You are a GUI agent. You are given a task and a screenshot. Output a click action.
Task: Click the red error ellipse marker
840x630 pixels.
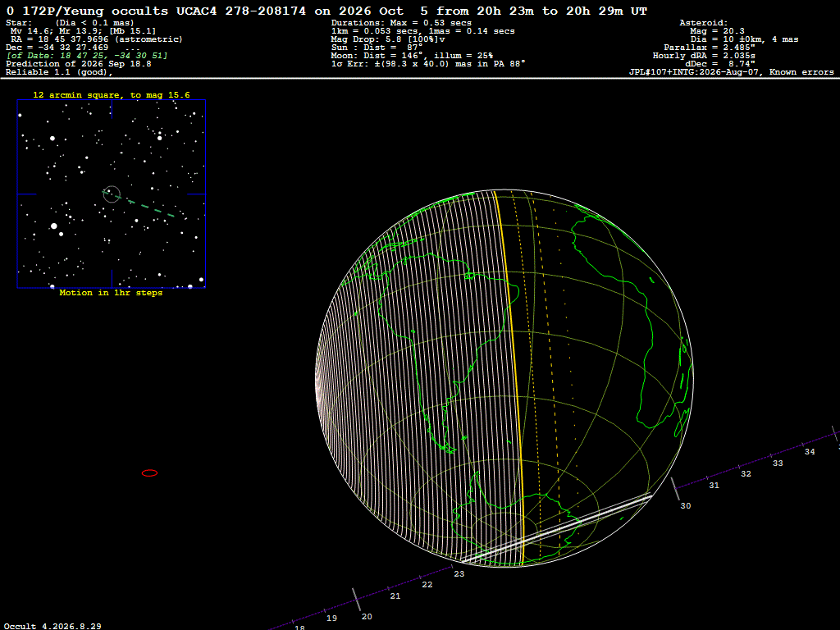tap(149, 473)
